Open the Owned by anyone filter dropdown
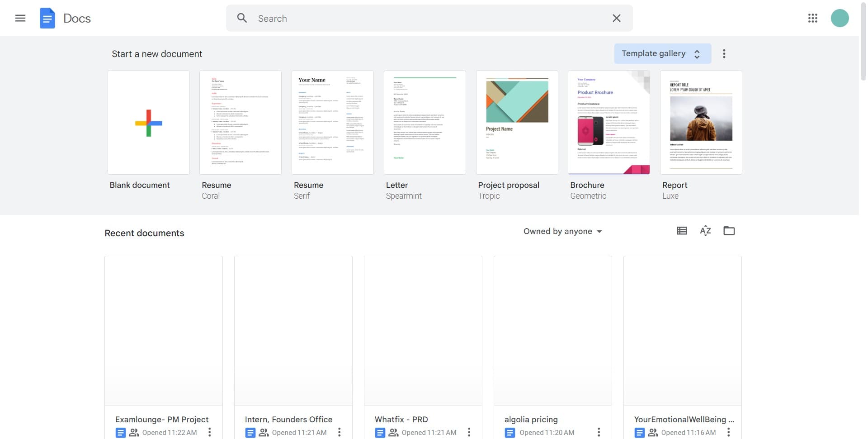Screen dimensions: 868x439 tap(562, 231)
